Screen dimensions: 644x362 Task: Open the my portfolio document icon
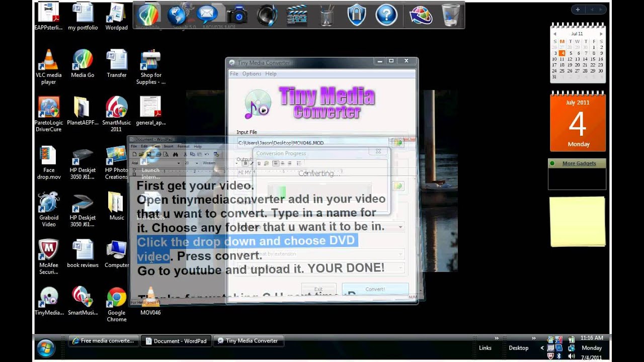click(x=83, y=17)
